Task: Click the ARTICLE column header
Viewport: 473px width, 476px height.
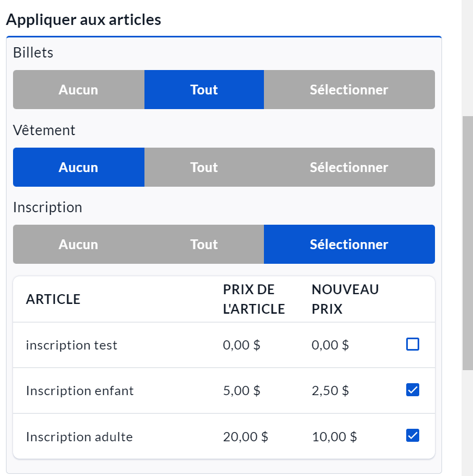Action: [x=53, y=299]
